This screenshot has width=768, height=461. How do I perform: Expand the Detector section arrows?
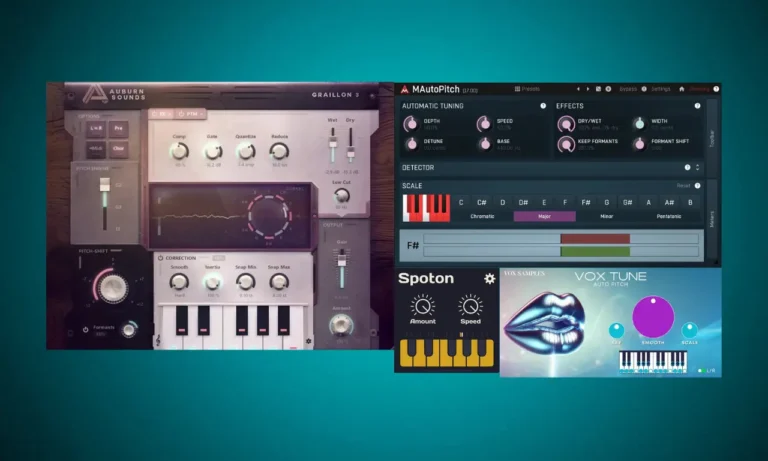pos(697,168)
